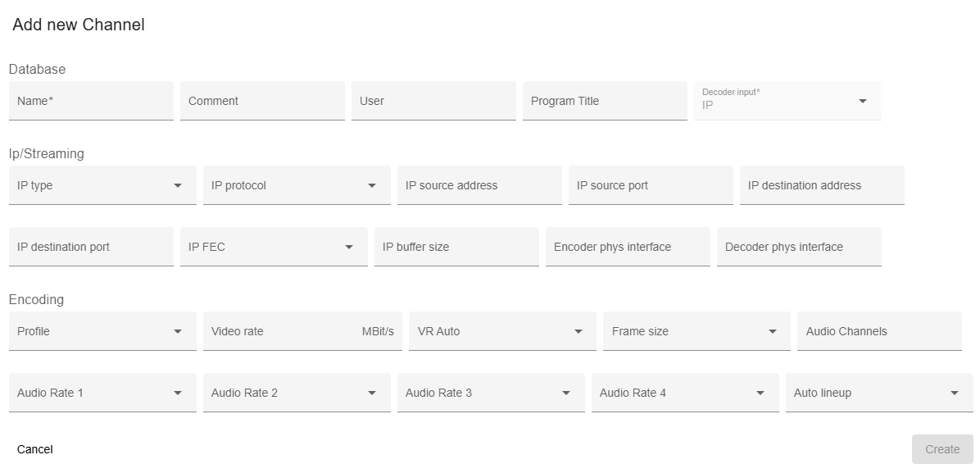Expand the Auto lineup selector

(955, 393)
